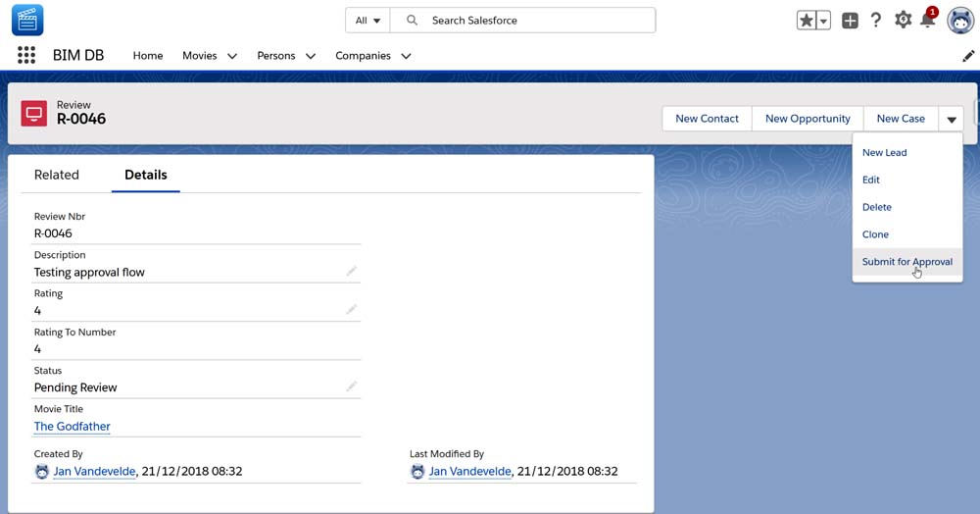
Task: Open Jan Vandevelde link under Last Modified By
Action: tap(470, 472)
